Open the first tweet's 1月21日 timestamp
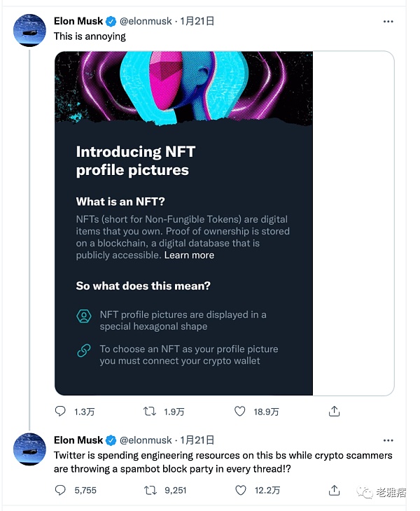The image size is (420, 511). coord(197,21)
